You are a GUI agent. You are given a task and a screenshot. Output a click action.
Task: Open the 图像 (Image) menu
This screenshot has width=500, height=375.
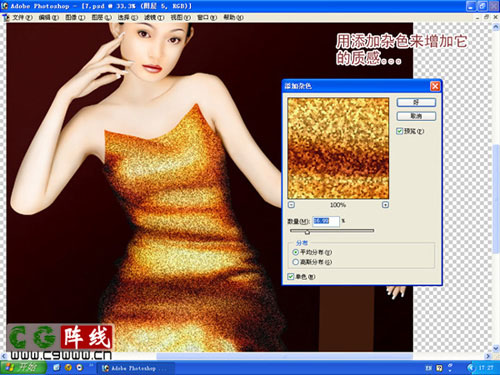pos(75,17)
